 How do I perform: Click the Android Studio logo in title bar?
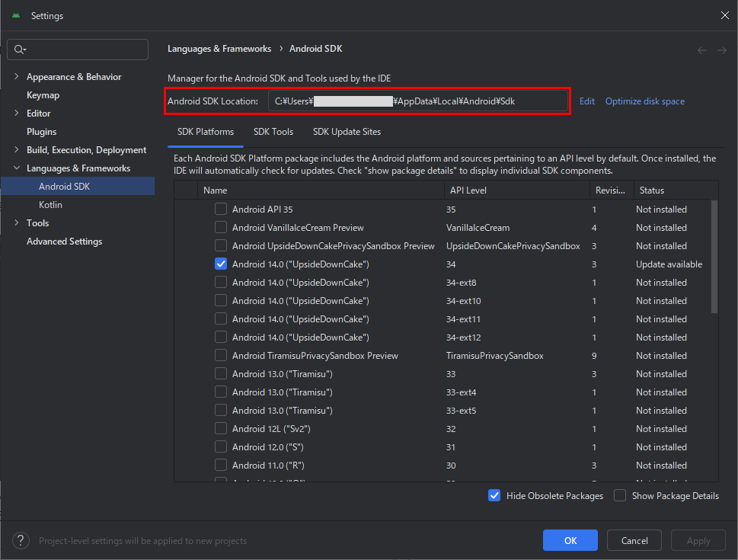coord(16,16)
